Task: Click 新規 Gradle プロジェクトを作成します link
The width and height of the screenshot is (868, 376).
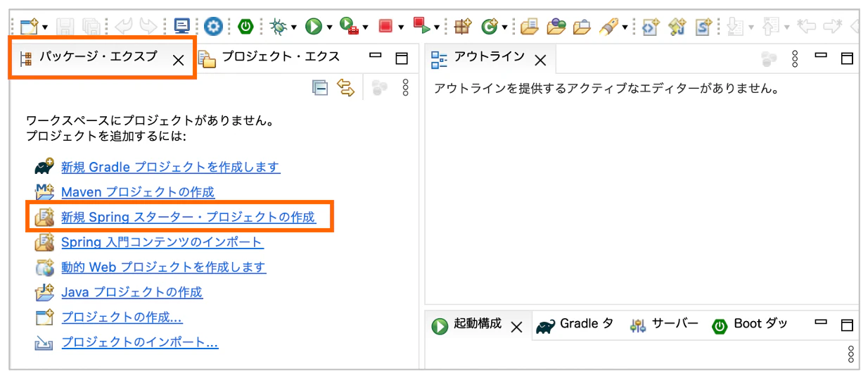Action: [170, 168]
